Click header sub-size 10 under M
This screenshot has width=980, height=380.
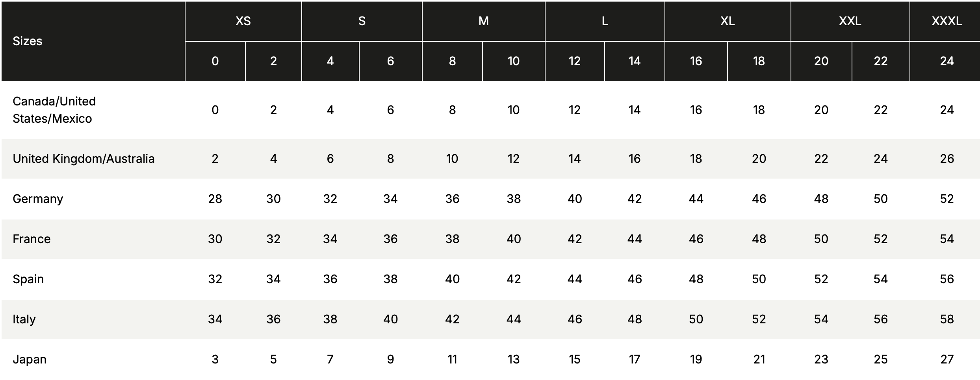pyautogui.click(x=513, y=61)
